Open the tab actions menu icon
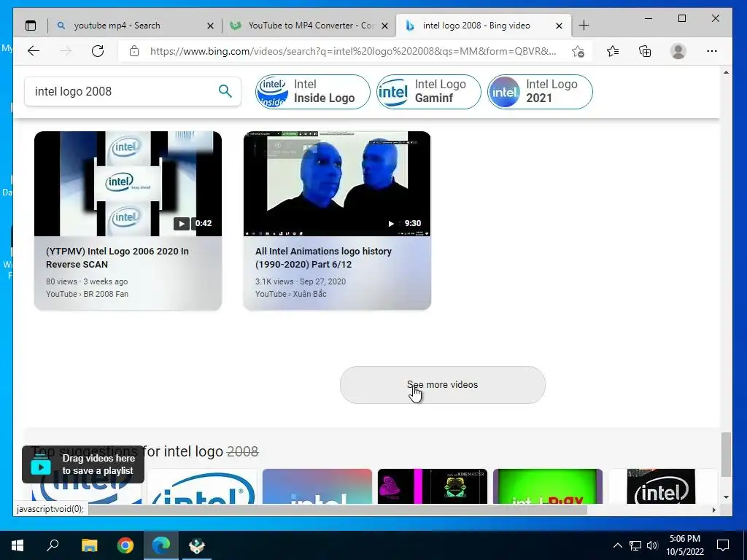Image resolution: width=747 pixels, height=560 pixels. (31, 26)
